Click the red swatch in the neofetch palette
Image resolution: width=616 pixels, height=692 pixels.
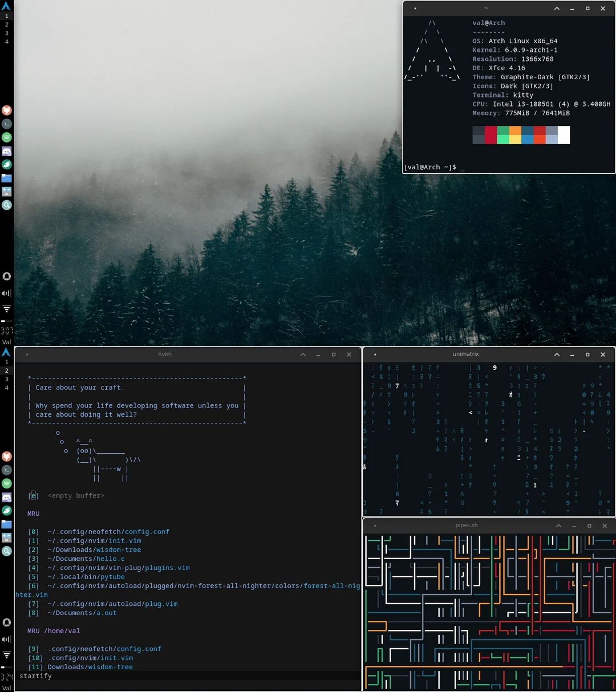coord(491,135)
